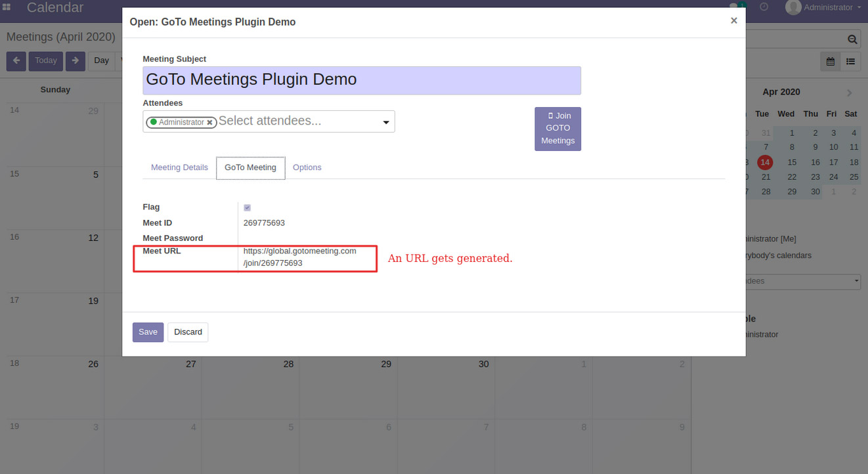Select the GoTo Meeting tab
This screenshot has height=474, width=868.
tap(250, 167)
